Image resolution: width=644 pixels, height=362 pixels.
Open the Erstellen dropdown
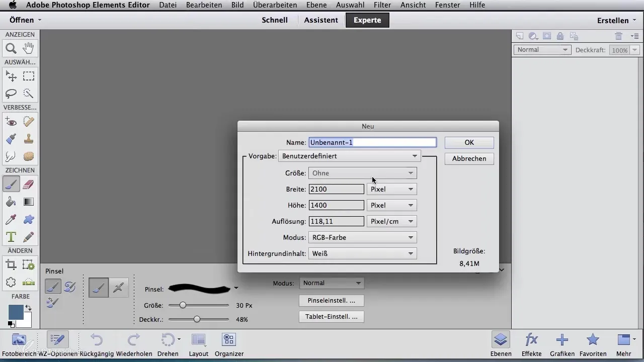616,21
